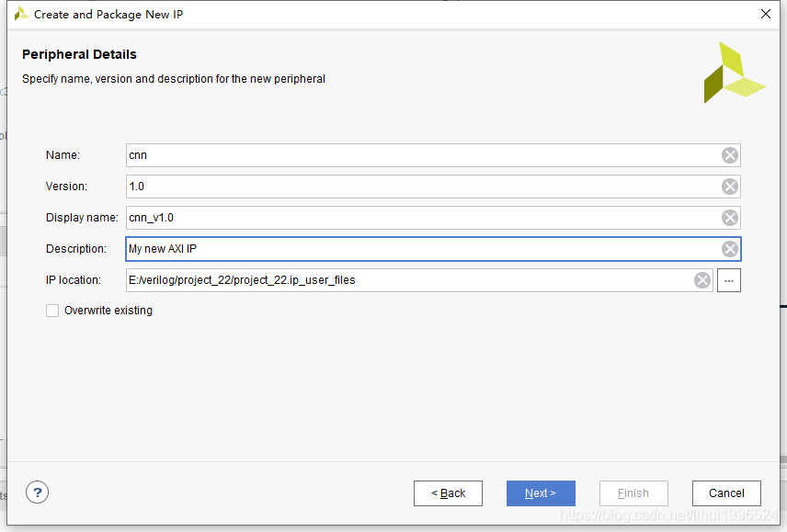The width and height of the screenshot is (787, 532).
Task: Open the help question mark icon
Action: point(37,492)
